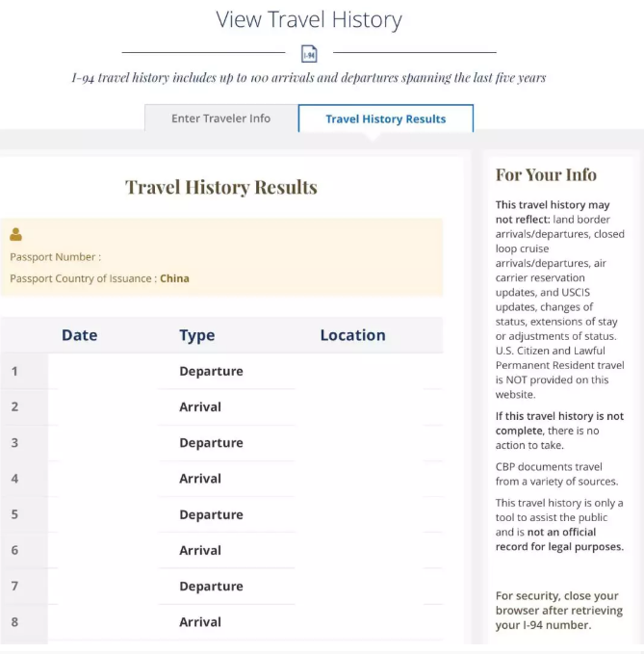Click the Location column header
This screenshot has height=654, width=644.
coord(352,335)
